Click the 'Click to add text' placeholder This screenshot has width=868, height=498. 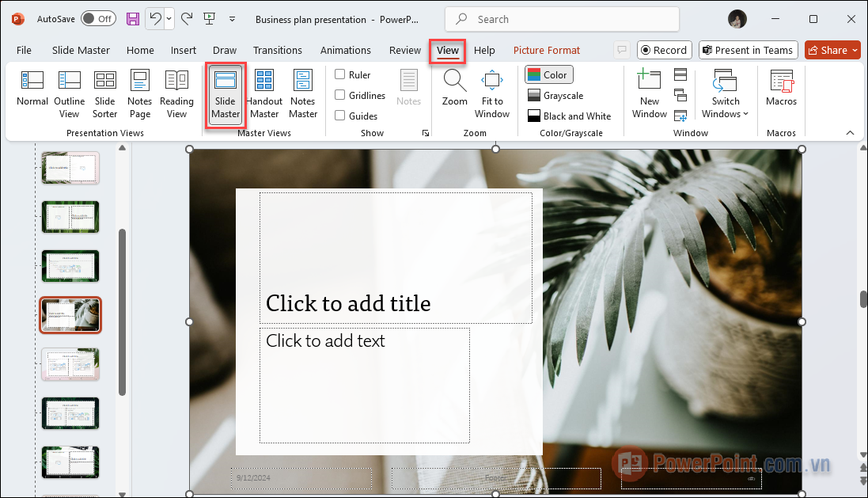coord(364,386)
